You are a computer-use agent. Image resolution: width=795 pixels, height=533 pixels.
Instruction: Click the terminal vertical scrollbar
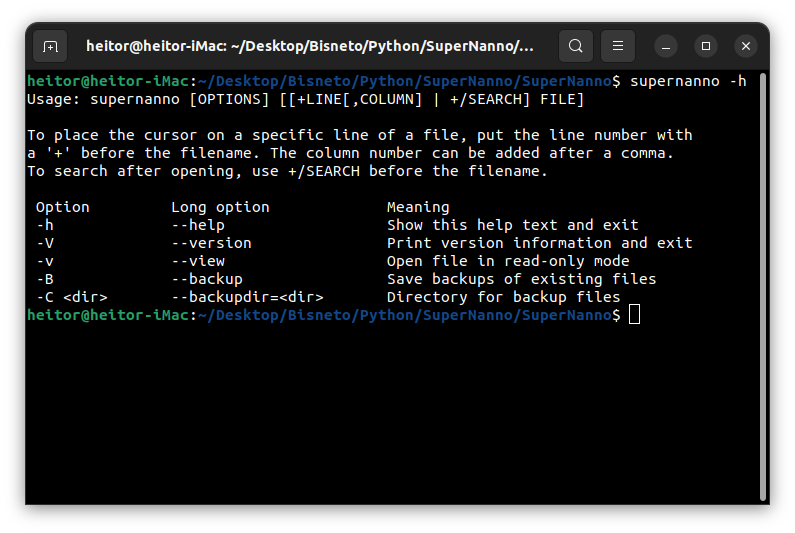point(763,287)
